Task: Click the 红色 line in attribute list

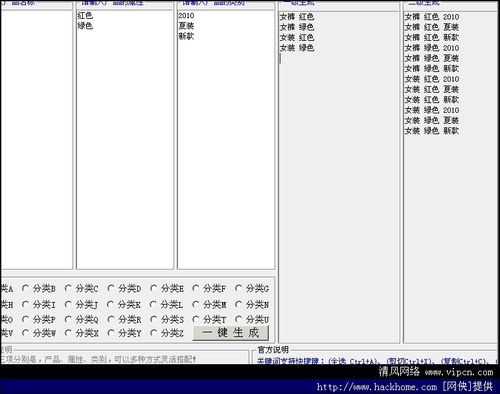Action: [x=85, y=15]
